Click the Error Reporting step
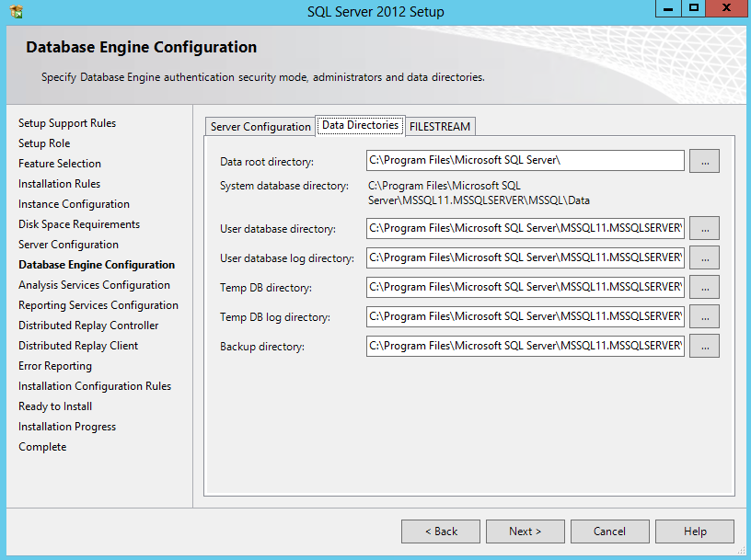751x560 pixels. (x=55, y=366)
